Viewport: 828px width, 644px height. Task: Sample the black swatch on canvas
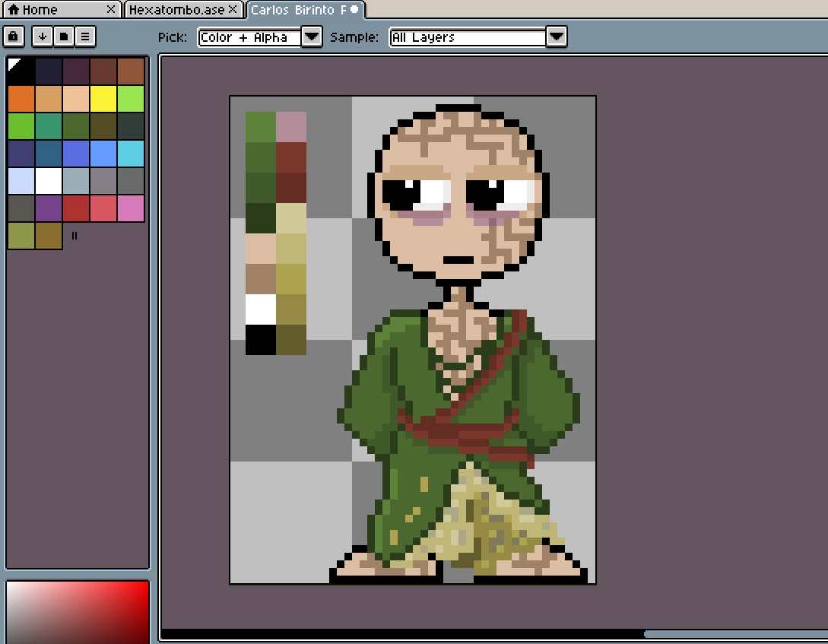pos(261,339)
